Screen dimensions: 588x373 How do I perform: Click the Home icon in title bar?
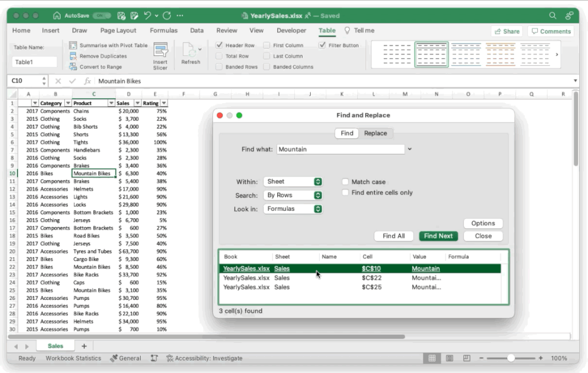57,15
